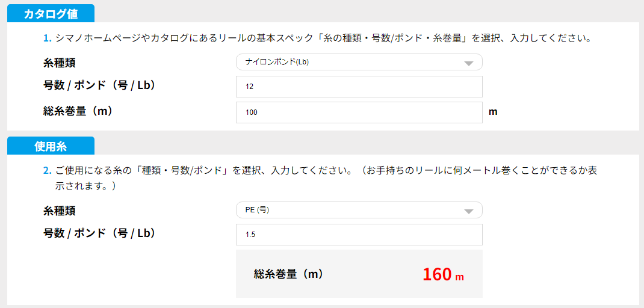Click the 糸種類 label in the カタログ値 section

60,63
